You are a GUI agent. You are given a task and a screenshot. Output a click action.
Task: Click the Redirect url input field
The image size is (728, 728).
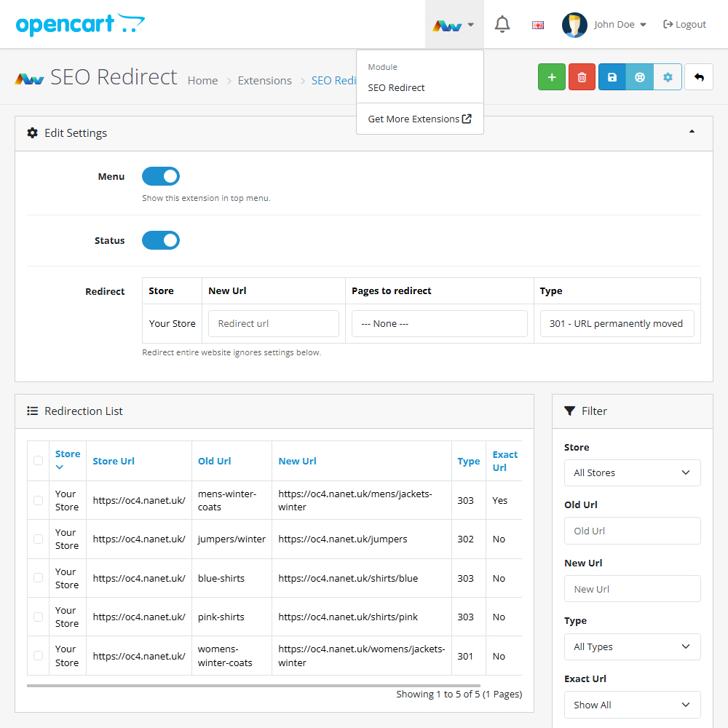[273, 324]
